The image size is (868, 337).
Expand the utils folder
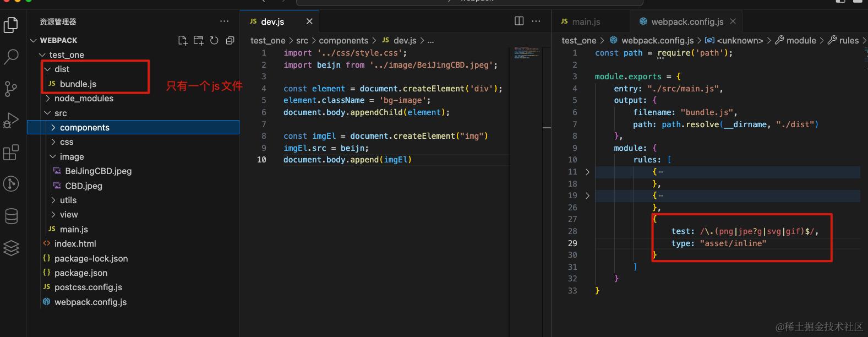53,200
